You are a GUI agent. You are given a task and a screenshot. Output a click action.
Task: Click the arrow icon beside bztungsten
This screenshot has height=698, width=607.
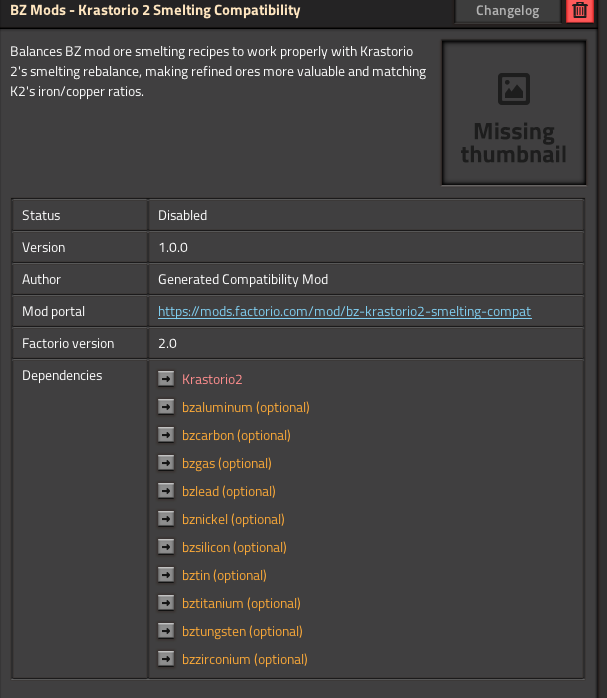click(166, 631)
